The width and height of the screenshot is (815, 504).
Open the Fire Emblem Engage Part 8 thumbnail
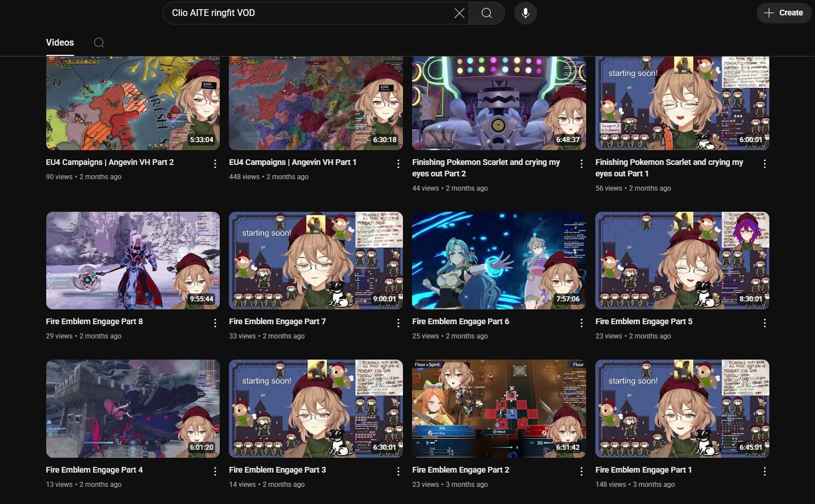click(133, 261)
